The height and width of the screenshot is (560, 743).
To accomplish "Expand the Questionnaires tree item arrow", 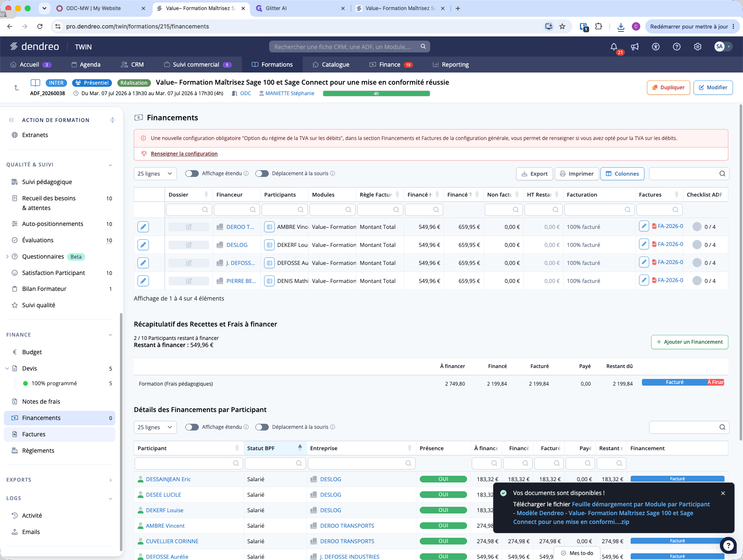I will 7,257.
